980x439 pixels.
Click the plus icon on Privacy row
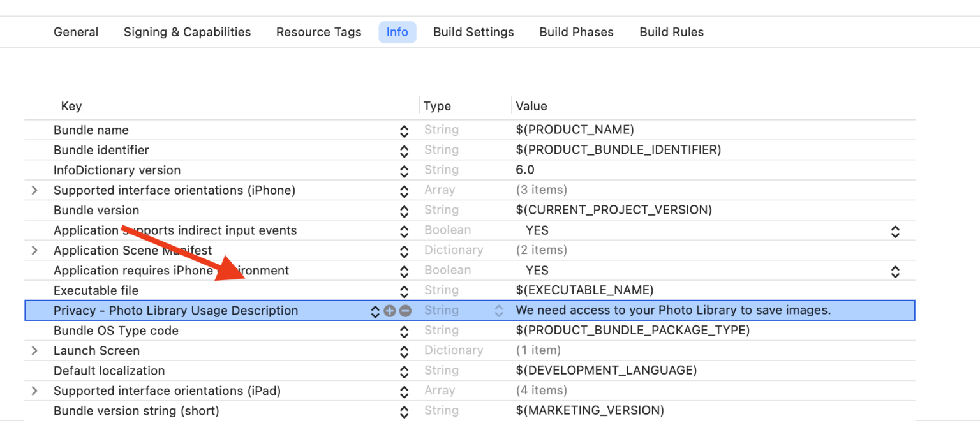click(390, 311)
